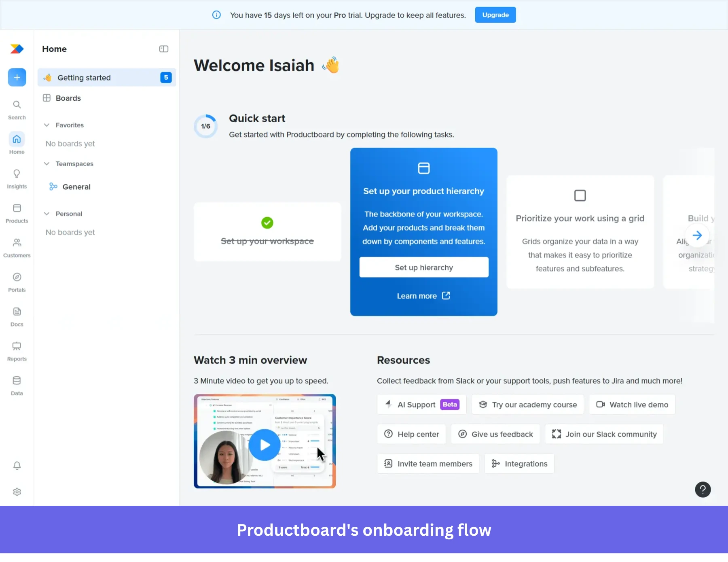Screen dimensions: 728x562
Task: Collapse the Personal section
Action: pyautogui.click(x=47, y=214)
